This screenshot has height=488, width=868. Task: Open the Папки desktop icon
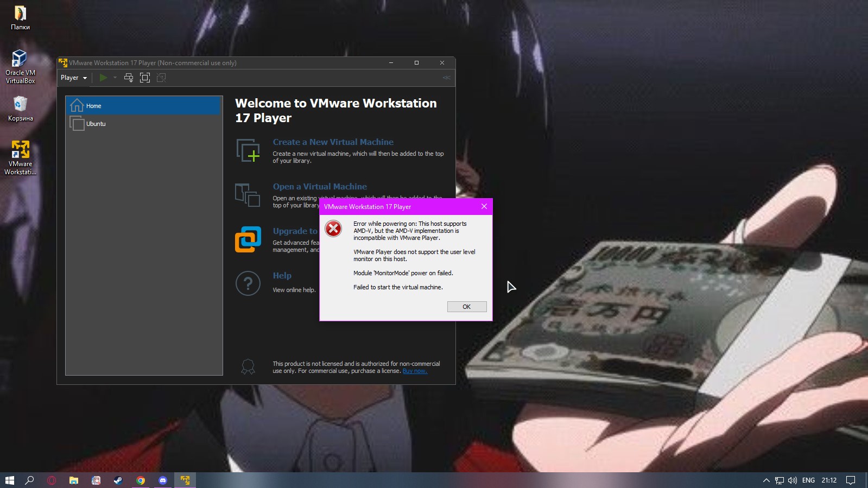[20, 17]
